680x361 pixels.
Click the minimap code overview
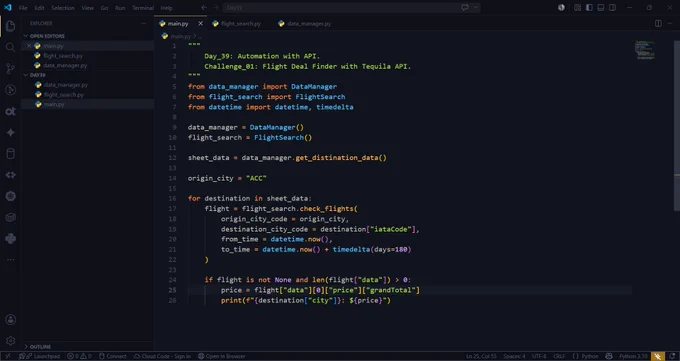[644, 50]
